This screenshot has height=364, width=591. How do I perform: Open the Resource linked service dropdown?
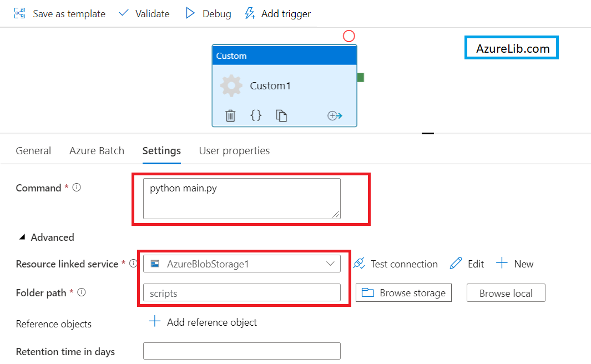pyautogui.click(x=331, y=264)
